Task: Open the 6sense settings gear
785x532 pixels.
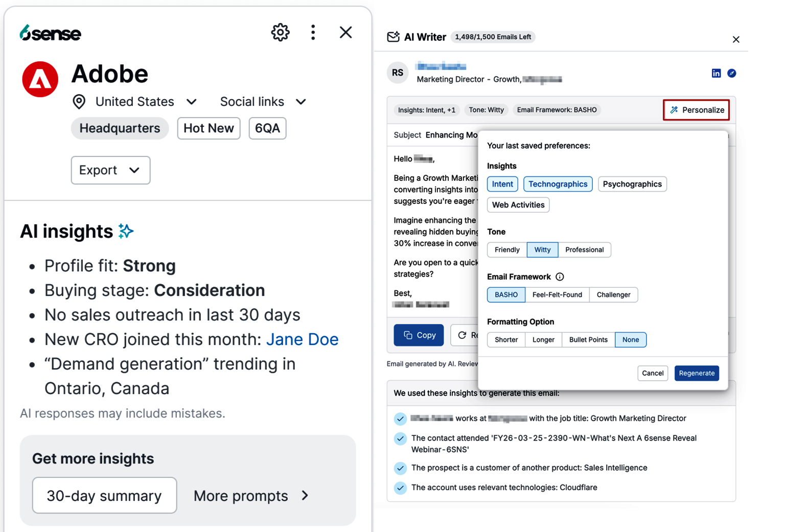Action: click(280, 33)
